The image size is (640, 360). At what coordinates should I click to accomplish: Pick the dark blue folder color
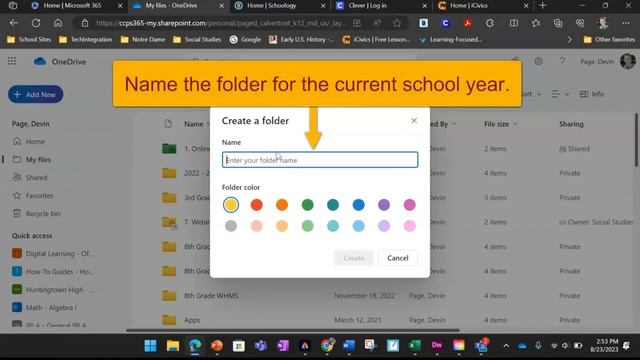(358, 204)
